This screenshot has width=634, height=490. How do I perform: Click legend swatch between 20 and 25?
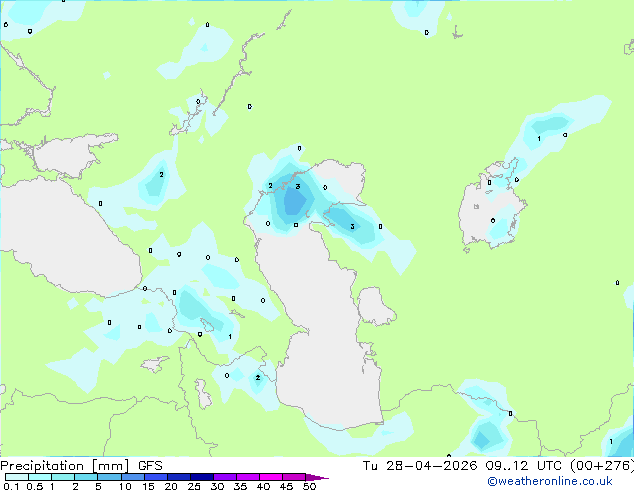179,477
